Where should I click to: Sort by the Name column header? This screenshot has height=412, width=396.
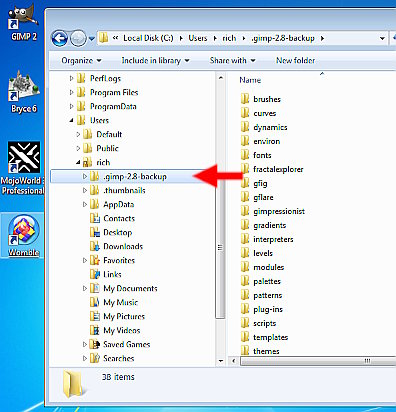(x=250, y=80)
